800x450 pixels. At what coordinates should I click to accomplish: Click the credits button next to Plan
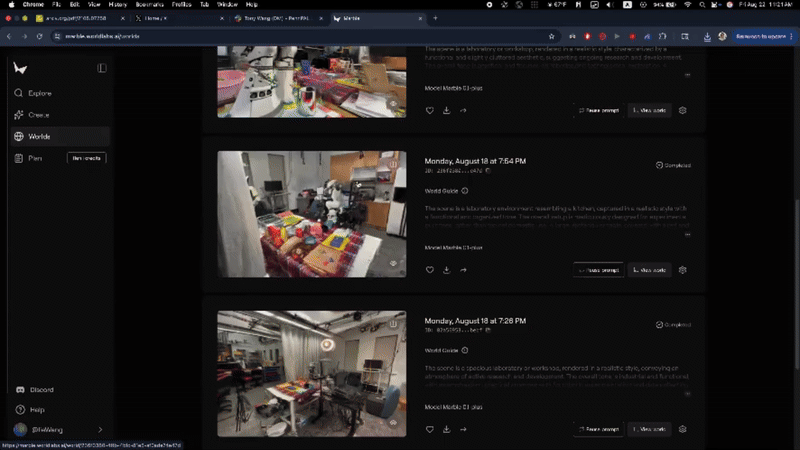point(86,158)
